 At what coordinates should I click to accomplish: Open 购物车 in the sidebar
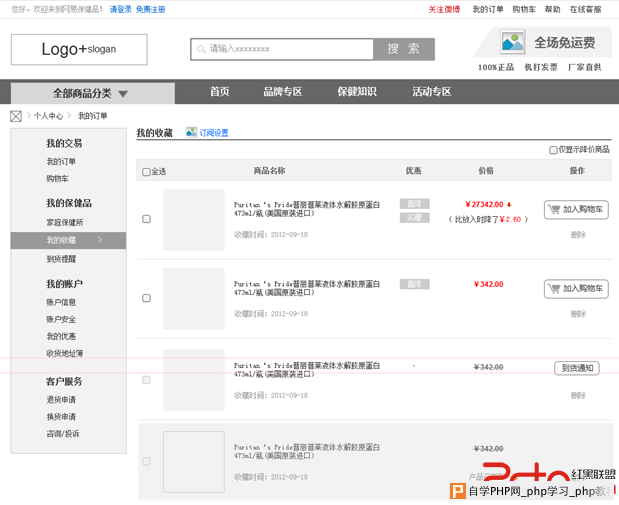click(58, 179)
